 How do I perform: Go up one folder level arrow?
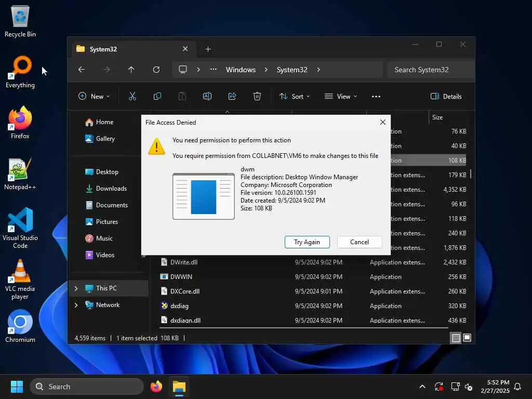coord(131,70)
